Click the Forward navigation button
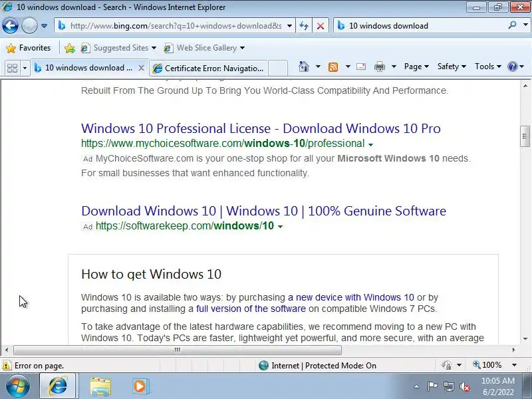Viewport: 532px width, 399px height. point(29,25)
